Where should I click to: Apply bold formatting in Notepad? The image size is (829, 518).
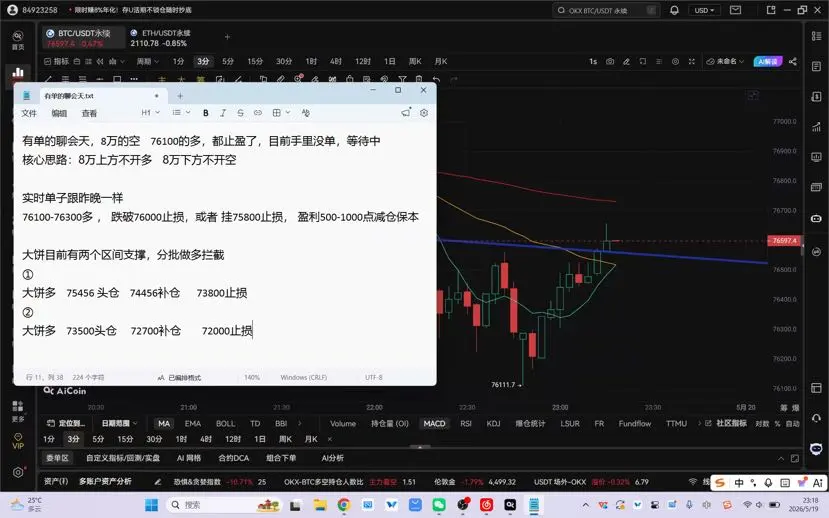point(206,113)
